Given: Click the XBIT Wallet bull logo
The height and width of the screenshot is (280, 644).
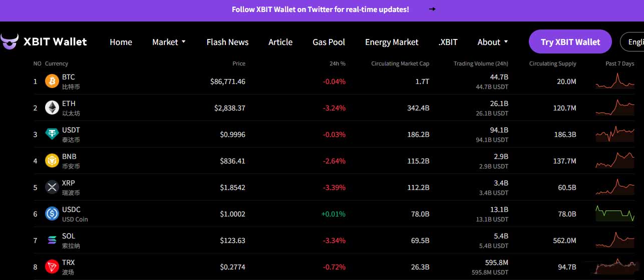Looking at the screenshot, I should 10,41.
